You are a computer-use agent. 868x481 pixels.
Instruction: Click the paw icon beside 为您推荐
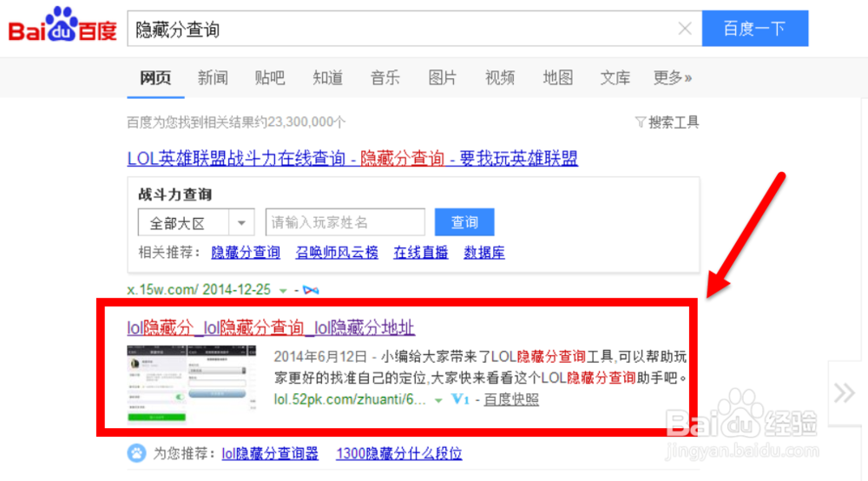[x=137, y=453]
